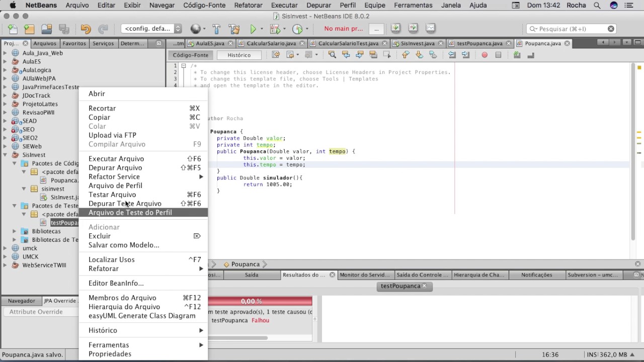Open the Run Project dropdown arrow
This screenshot has height=362, width=644.
coord(261,29)
